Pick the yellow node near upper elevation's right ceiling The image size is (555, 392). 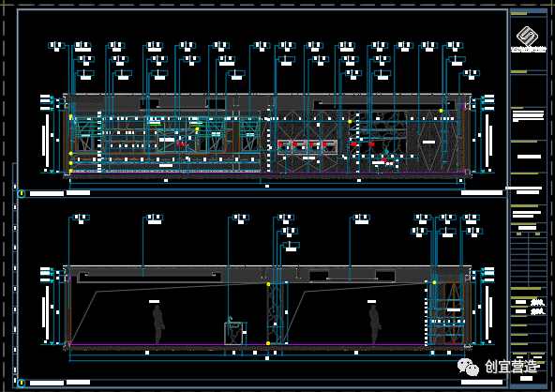pyautogui.click(x=441, y=111)
